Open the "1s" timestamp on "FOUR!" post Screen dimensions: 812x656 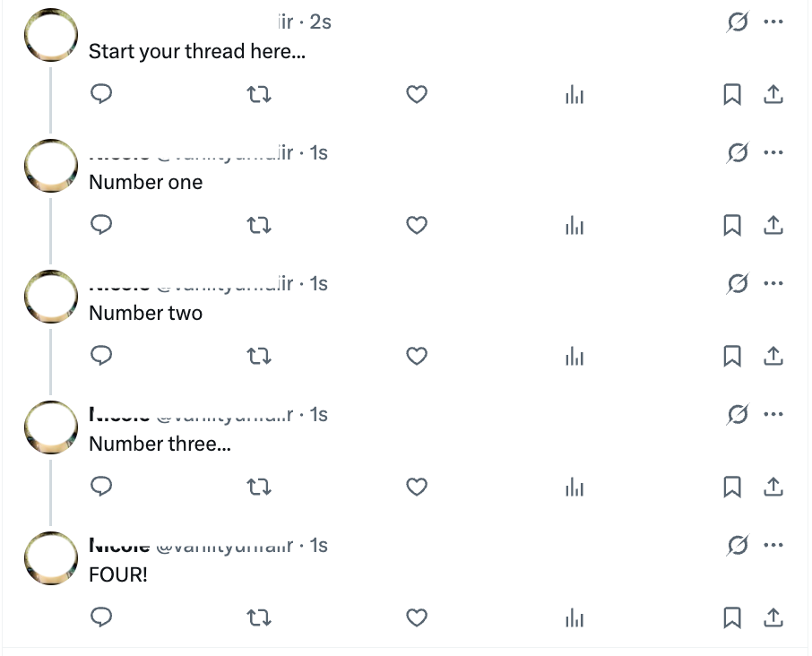pyautogui.click(x=319, y=546)
